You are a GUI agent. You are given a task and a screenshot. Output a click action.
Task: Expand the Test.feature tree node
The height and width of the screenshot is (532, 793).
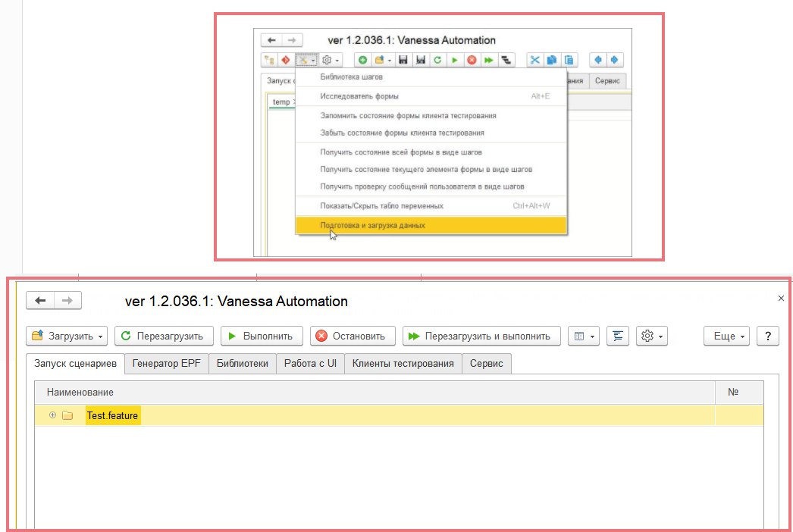52,415
